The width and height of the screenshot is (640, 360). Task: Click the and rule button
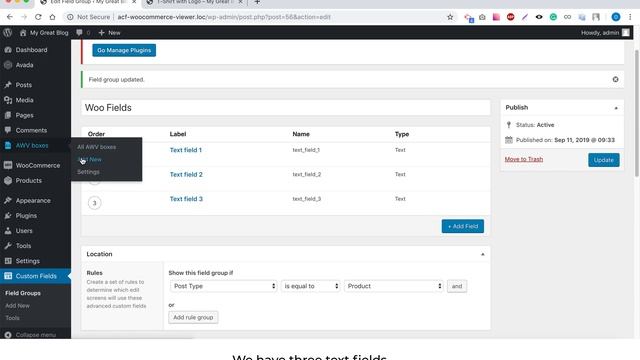tap(457, 286)
